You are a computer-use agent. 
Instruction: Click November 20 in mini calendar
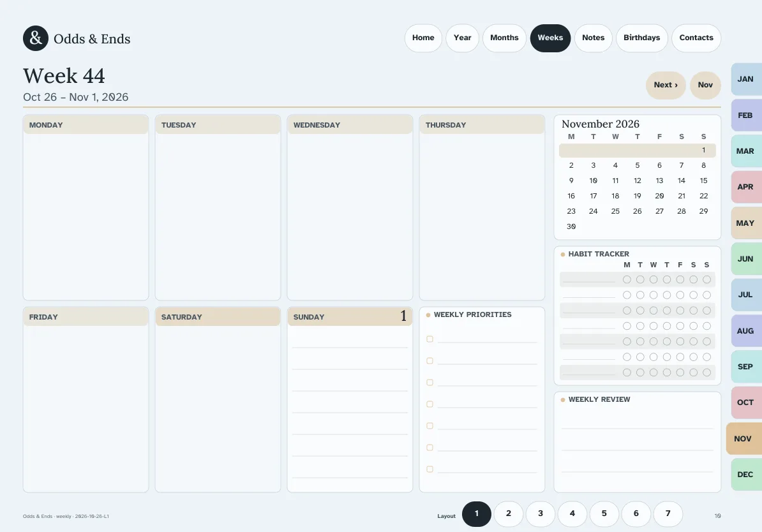click(x=659, y=196)
